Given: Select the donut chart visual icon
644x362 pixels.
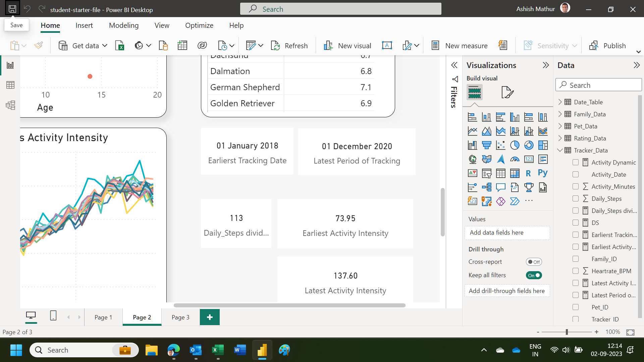Looking at the screenshot, I should coord(529,145).
